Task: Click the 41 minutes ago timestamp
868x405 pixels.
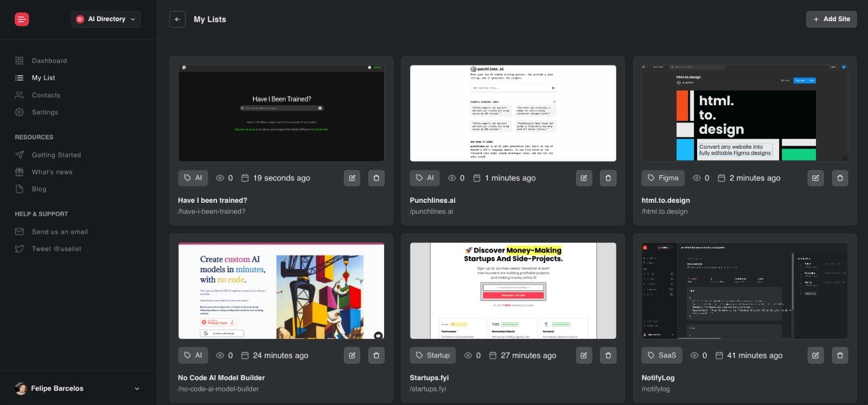Action: tap(755, 356)
